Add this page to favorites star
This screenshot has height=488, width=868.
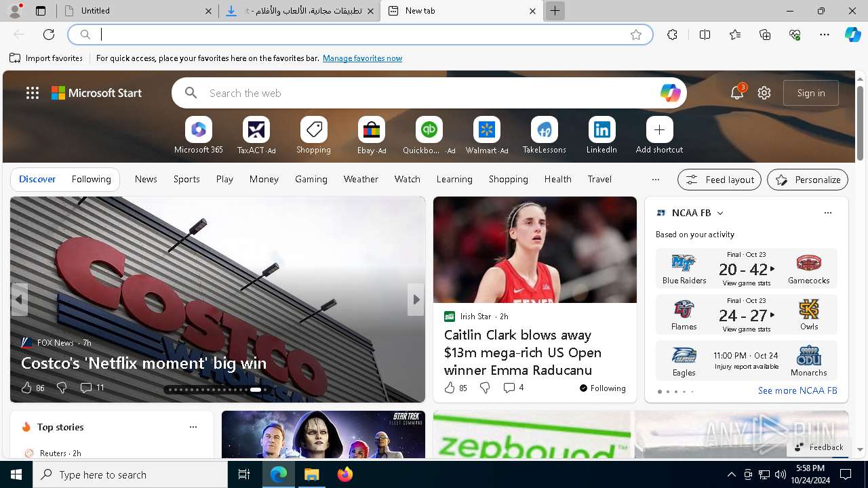pos(636,35)
